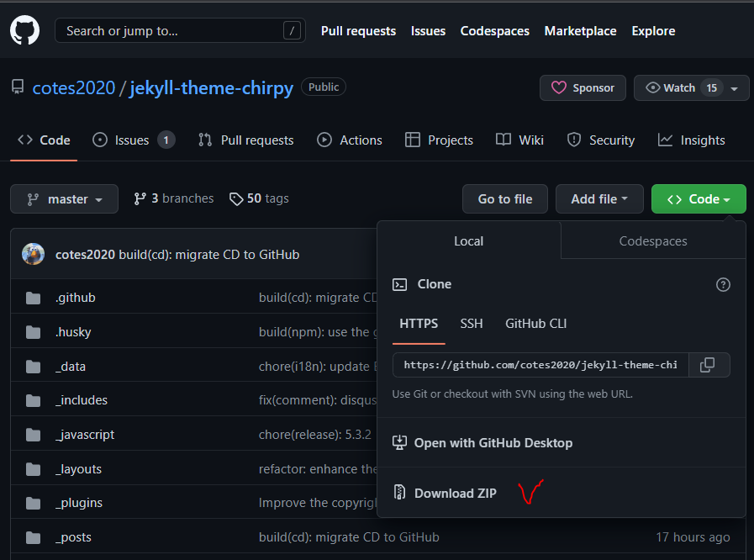The image size is (754, 560).
Task: Copy the clone URL to clipboard
Action: tap(709, 365)
